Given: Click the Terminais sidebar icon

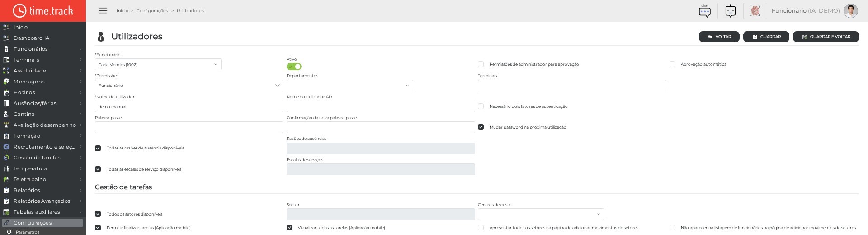Looking at the screenshot, I should coord(6,60).
